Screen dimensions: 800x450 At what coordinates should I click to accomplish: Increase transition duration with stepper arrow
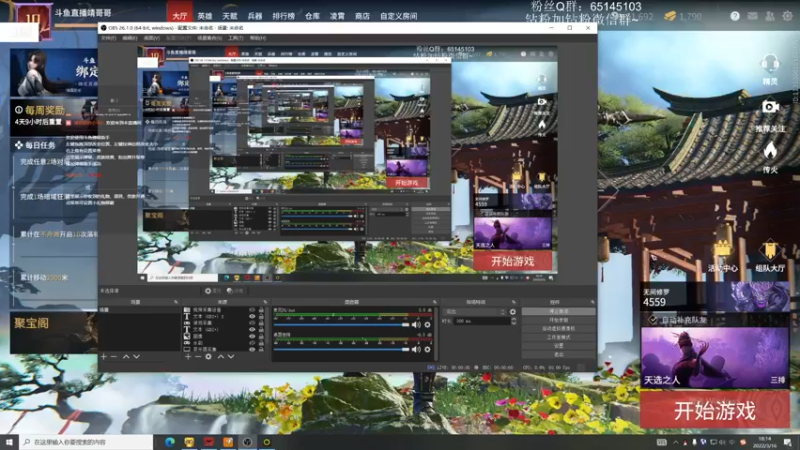click(513, 319)
